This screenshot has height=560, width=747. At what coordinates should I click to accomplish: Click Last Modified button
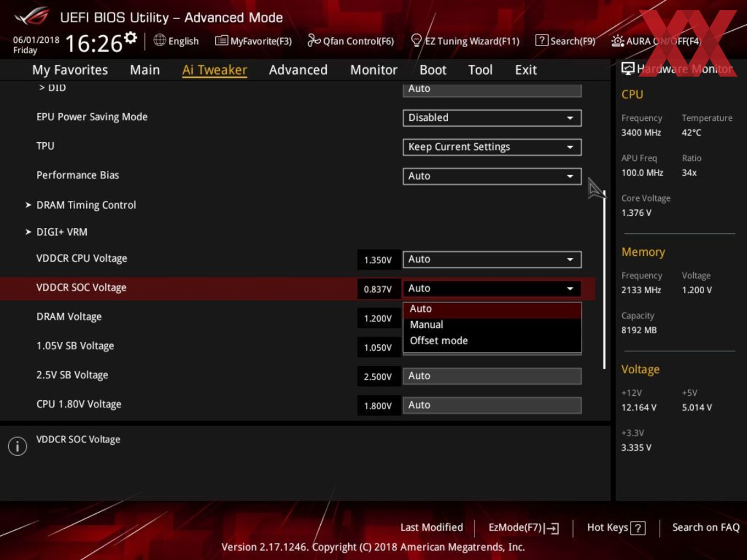coord(432,527)
